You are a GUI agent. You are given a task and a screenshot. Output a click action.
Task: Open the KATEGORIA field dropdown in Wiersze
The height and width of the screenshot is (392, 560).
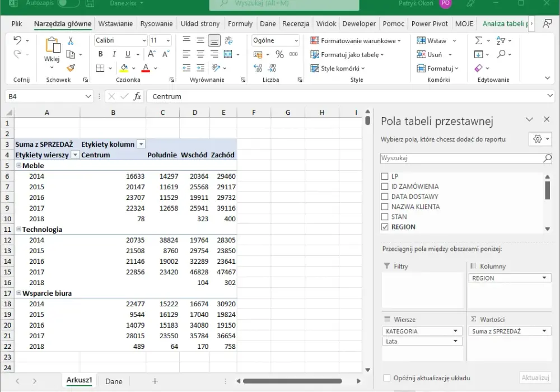coord(455,331)
